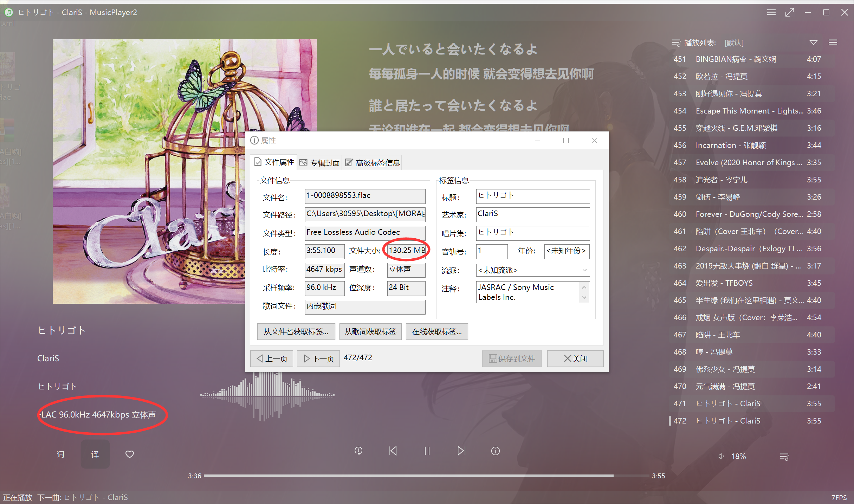
Task: Pause the current playback
Action: tap(427, 451)
